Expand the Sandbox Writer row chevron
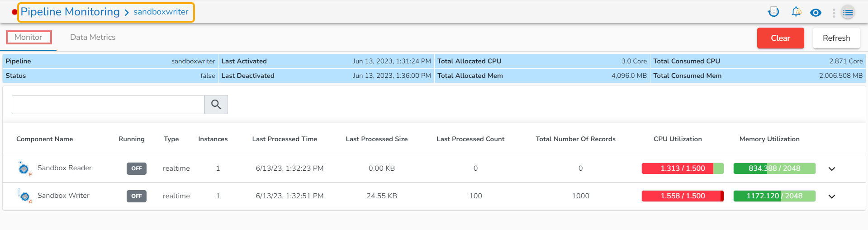868x230 pixels. coord(831,196)
